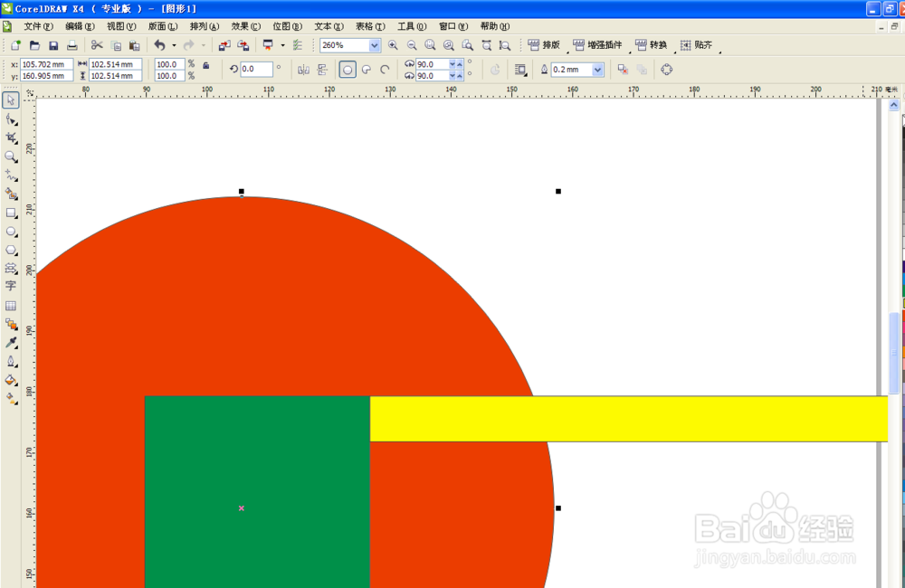Paste from clipboard
The height and width of the screenshot is (588, 905).
point(135,45)
